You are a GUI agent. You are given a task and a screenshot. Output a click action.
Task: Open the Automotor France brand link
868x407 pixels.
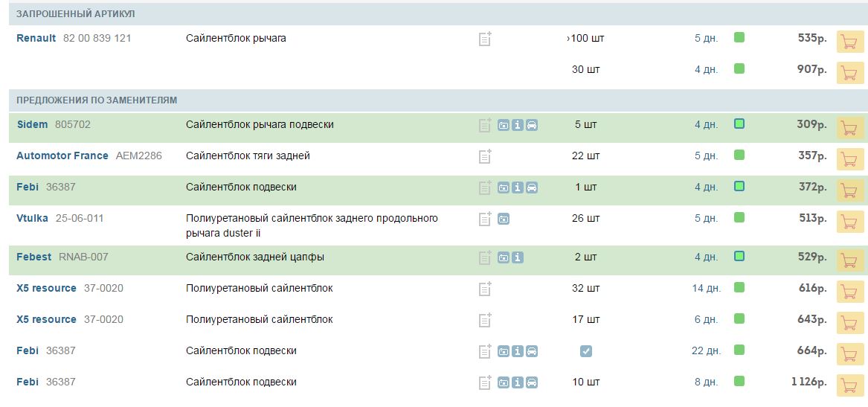point(62,156)
